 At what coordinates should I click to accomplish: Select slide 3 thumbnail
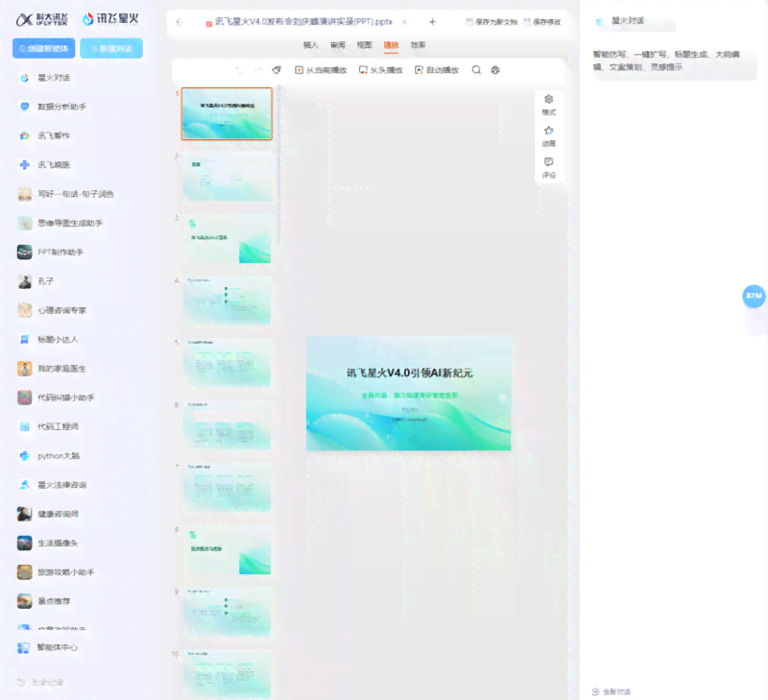pos(227,238)
